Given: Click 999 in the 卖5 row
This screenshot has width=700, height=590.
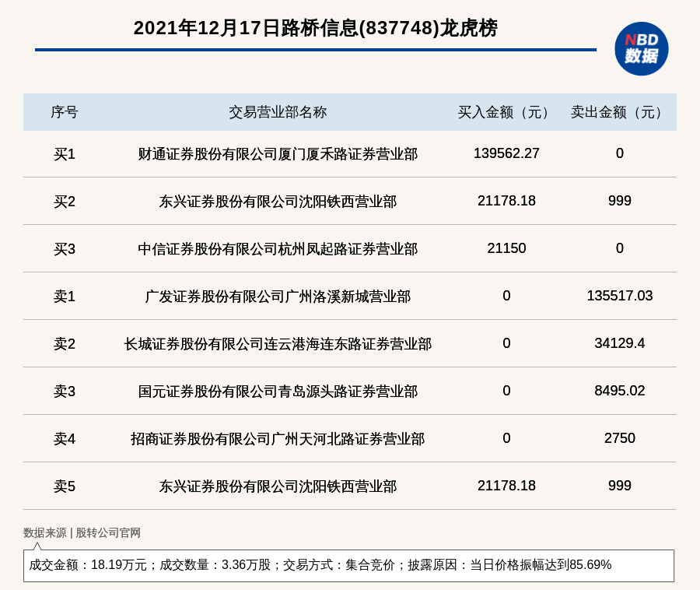Looking at the screenshot, I should pos(619,486).
